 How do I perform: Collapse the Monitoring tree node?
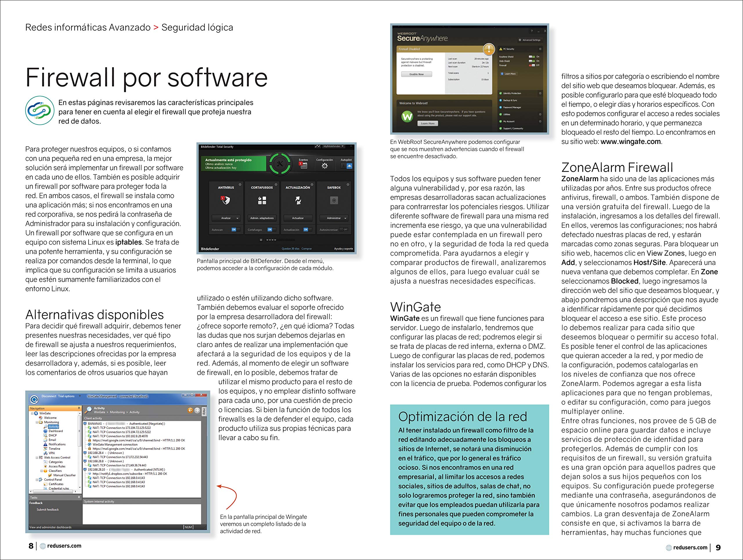(37, 422)
